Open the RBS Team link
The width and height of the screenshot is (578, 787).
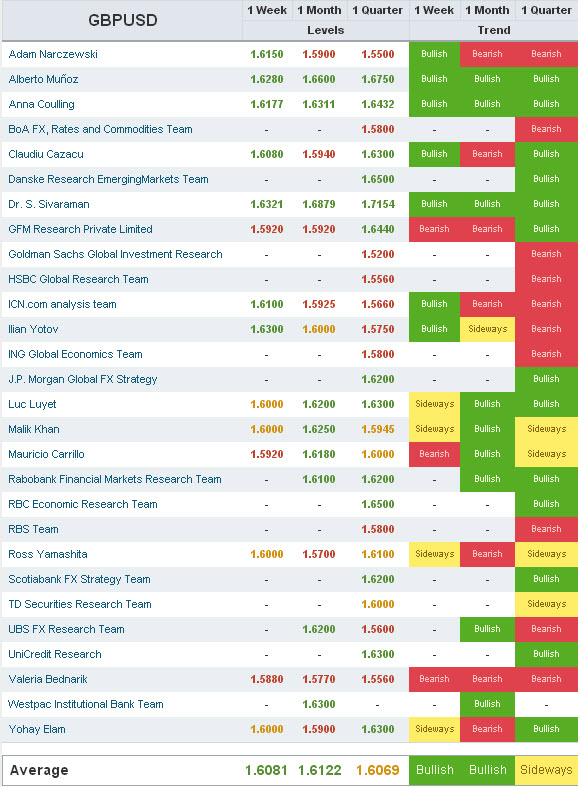point(33,530)
